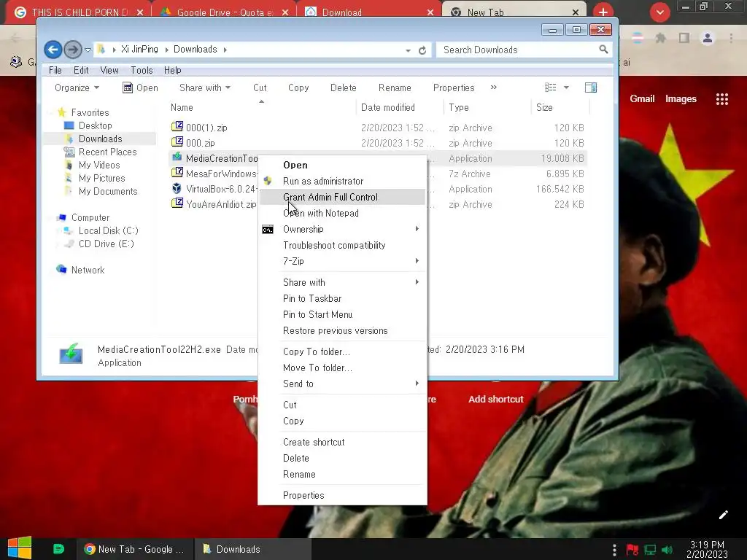The image size is (747, 560).
Task: Open the Images link on New Tab page
Action: (x=681, y=98)
